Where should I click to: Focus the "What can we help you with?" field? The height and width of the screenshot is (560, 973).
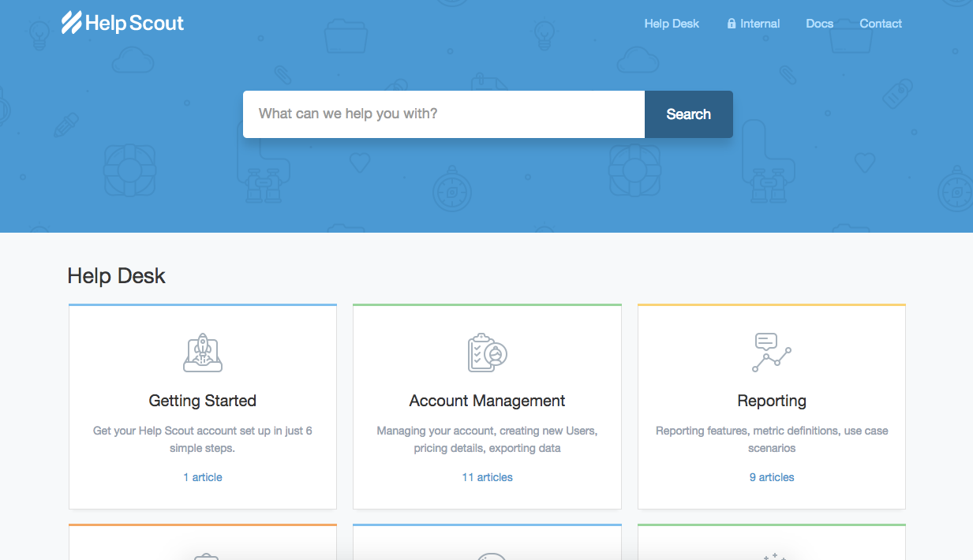[443, 114]
